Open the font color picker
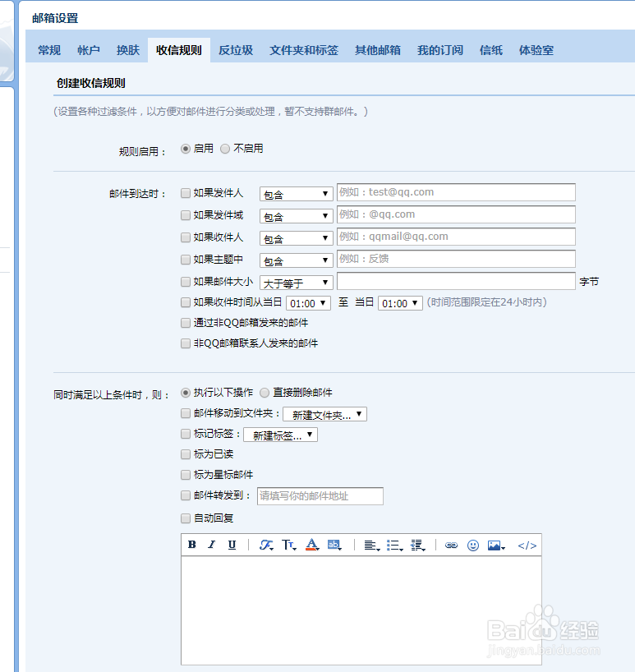635x672 pixels. click(x=312, y=545)
